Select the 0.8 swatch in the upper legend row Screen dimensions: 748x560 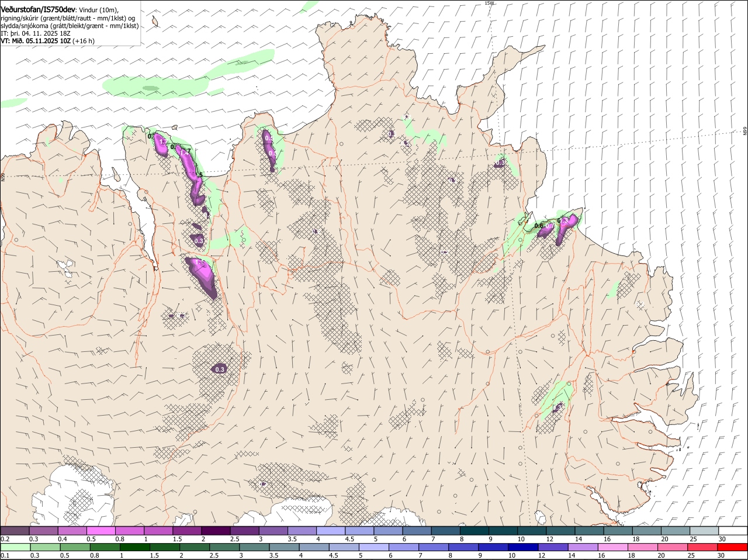coord(129,531)
